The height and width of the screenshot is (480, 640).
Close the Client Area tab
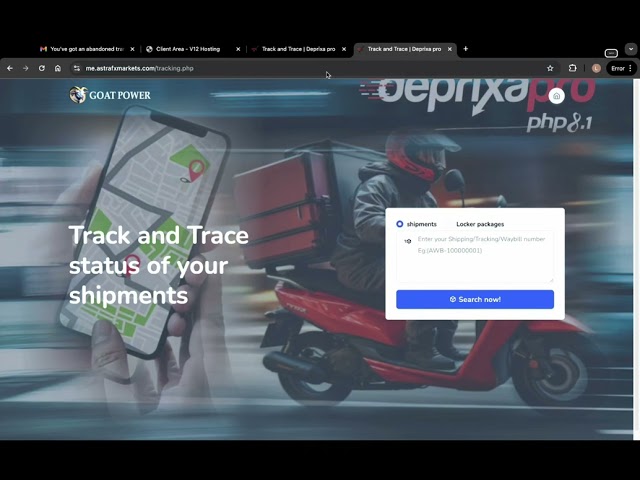pos(238,49)
